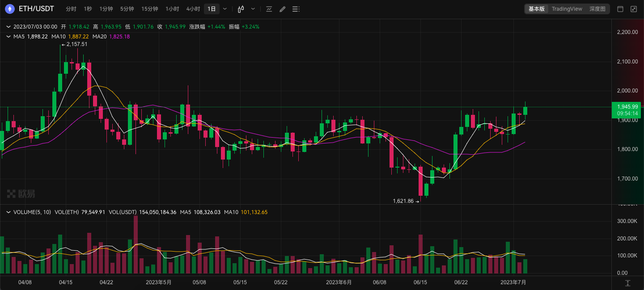Open the chart settings list icon
644x290 pixels.
click(x=296, y=9)
